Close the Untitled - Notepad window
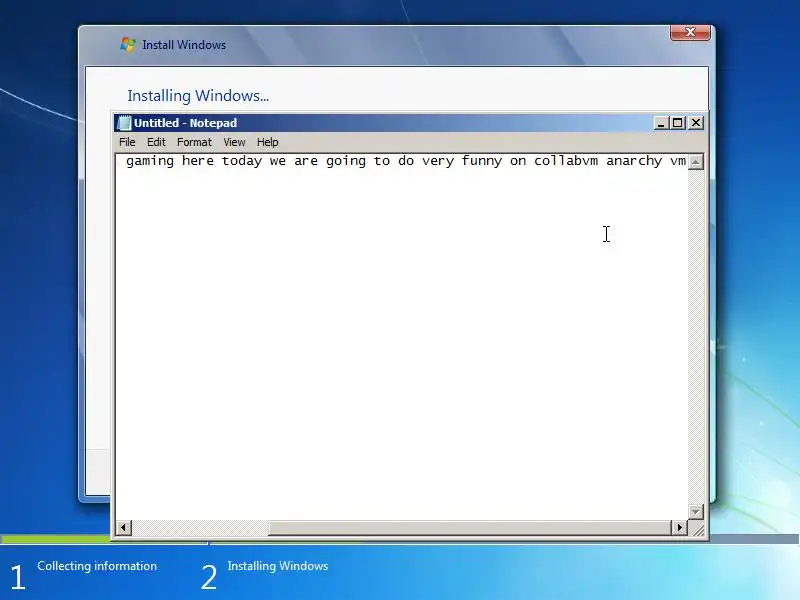The width and height of the screenshot is (800, 600). coord(696,123)
